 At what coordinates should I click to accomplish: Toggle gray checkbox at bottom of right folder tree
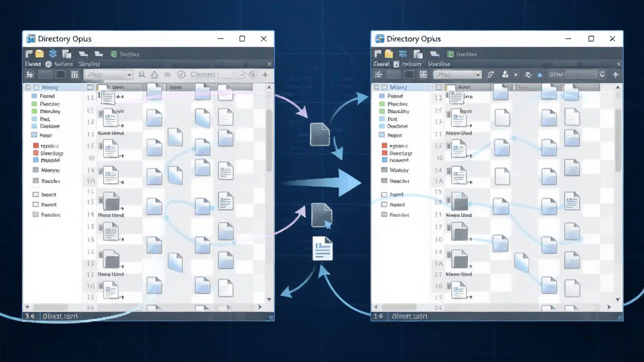384,214
